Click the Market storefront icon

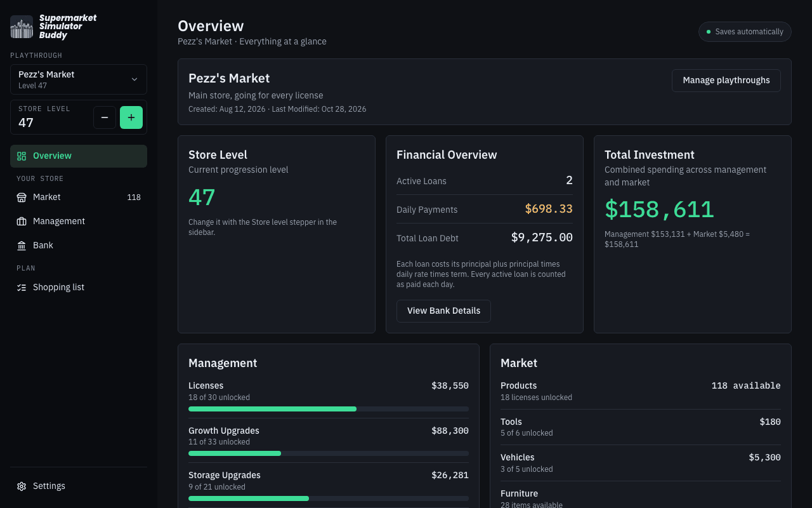coord(22,197)
